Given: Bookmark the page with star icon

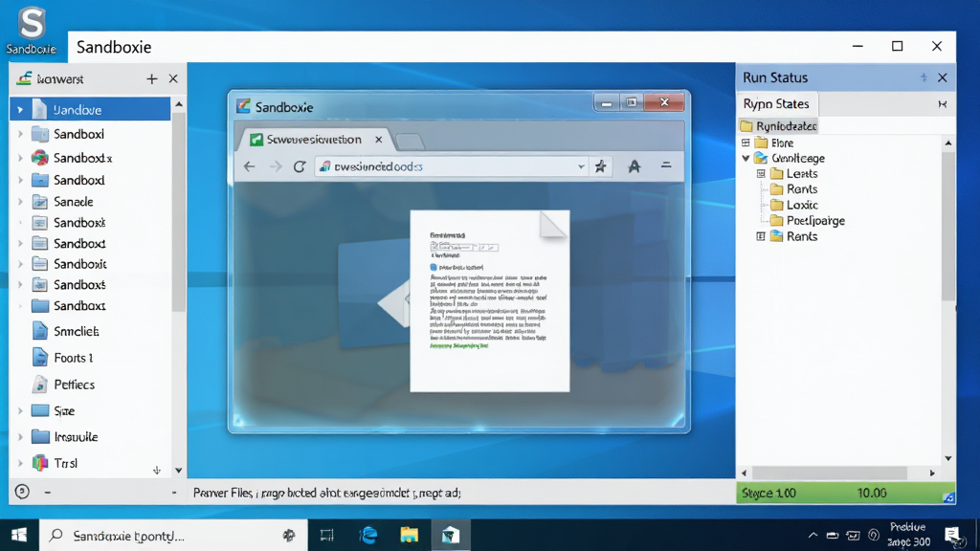Looking at the screenshot, I should pyautogui.click(x=601, y=166).
